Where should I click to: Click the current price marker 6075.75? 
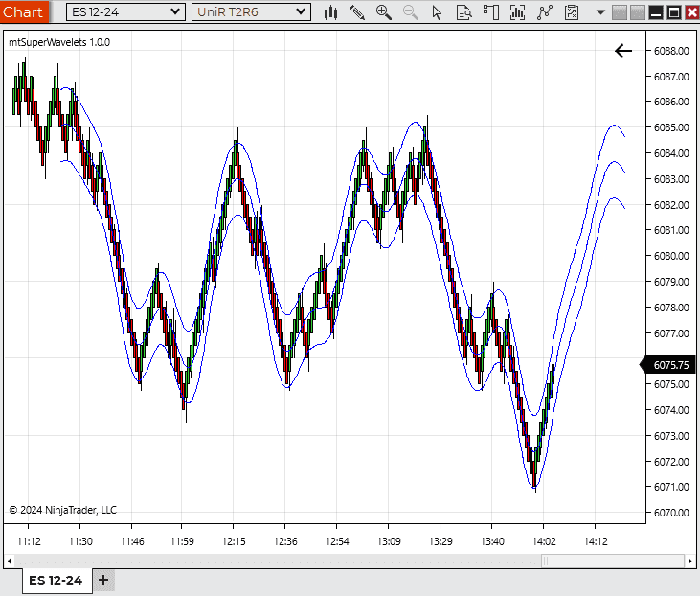[667, 365]
